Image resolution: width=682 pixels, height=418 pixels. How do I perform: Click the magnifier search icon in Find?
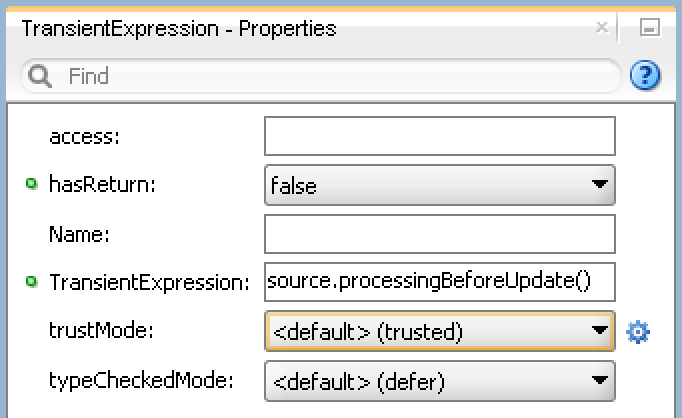pos(40,76)
